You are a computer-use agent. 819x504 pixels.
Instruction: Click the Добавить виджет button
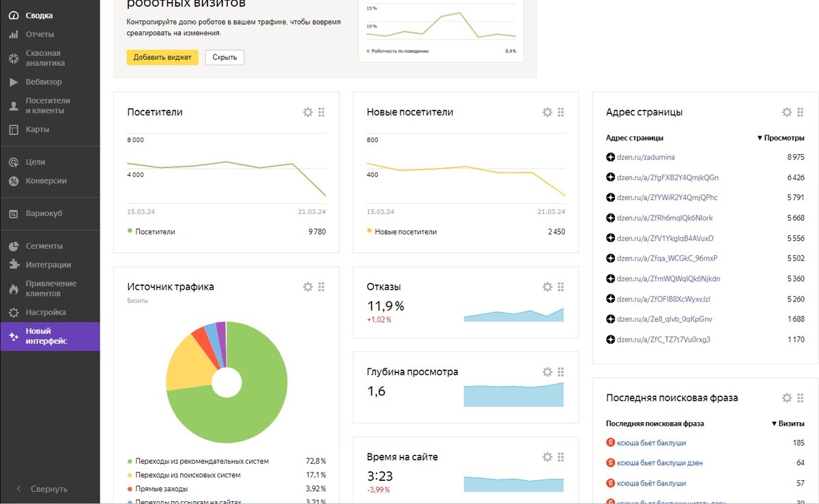(162, 57)
